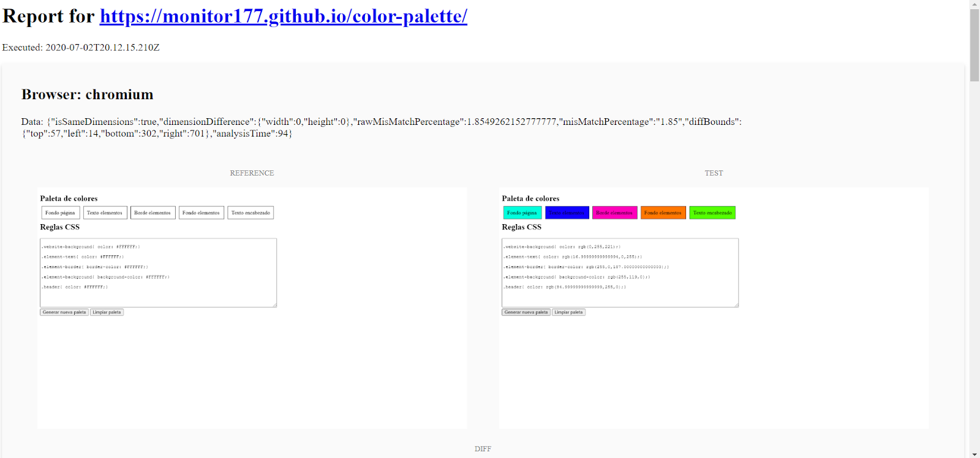
Task: Open the monitor177.github.io color-palette link
Action: (x=284, y=16)
